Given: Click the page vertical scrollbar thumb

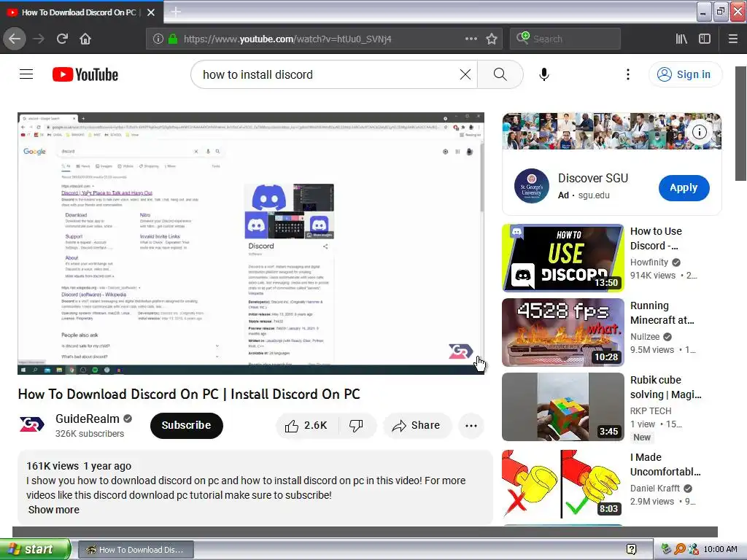Looking at the screenshot, I should 740,123.
